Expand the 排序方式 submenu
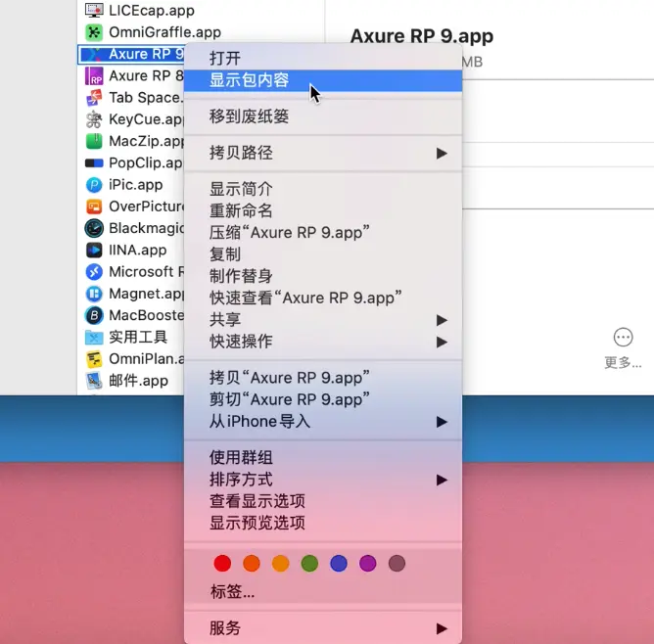The height and width of the screenshot is (644, 654). 323,480
